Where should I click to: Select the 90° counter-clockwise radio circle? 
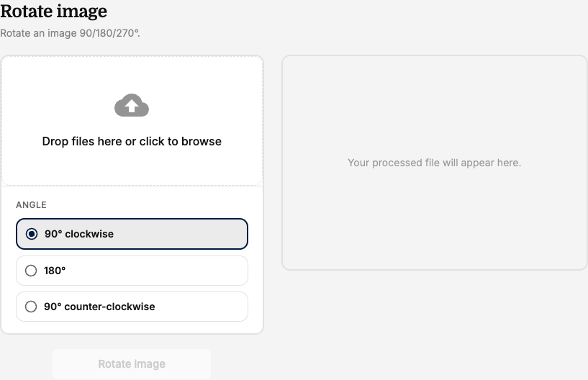(31, 307)
